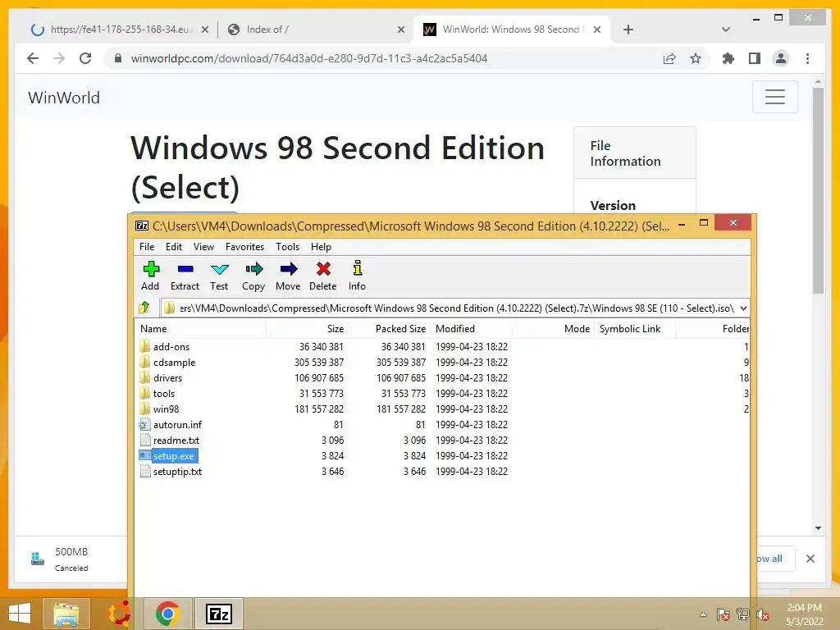Open the Tools menu
Image resolution: width=840 pixels, height=630 pixels.
click(288, 247)
